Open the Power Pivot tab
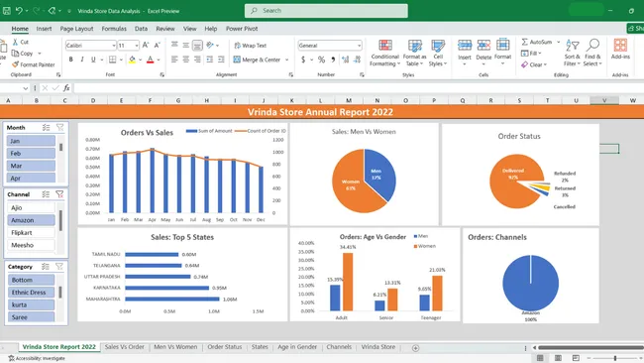Image resolution: width=644 pixels, height=363 pixels. point(242,29)
